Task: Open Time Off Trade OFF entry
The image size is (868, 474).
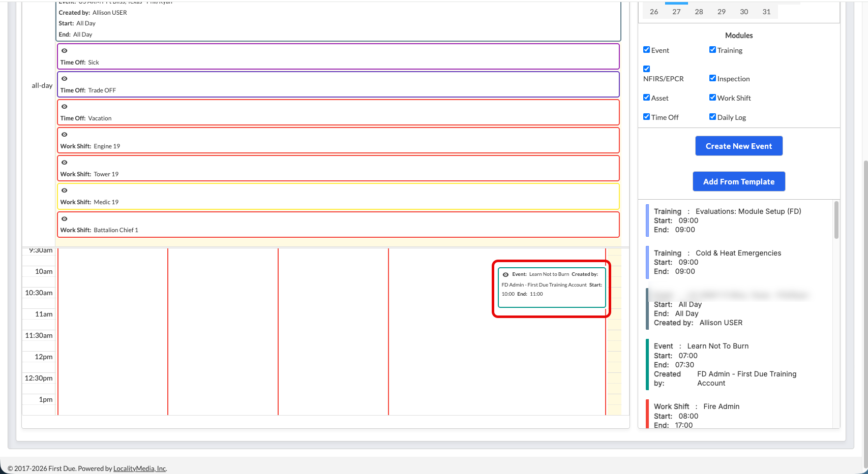Action: pos(338,84)
